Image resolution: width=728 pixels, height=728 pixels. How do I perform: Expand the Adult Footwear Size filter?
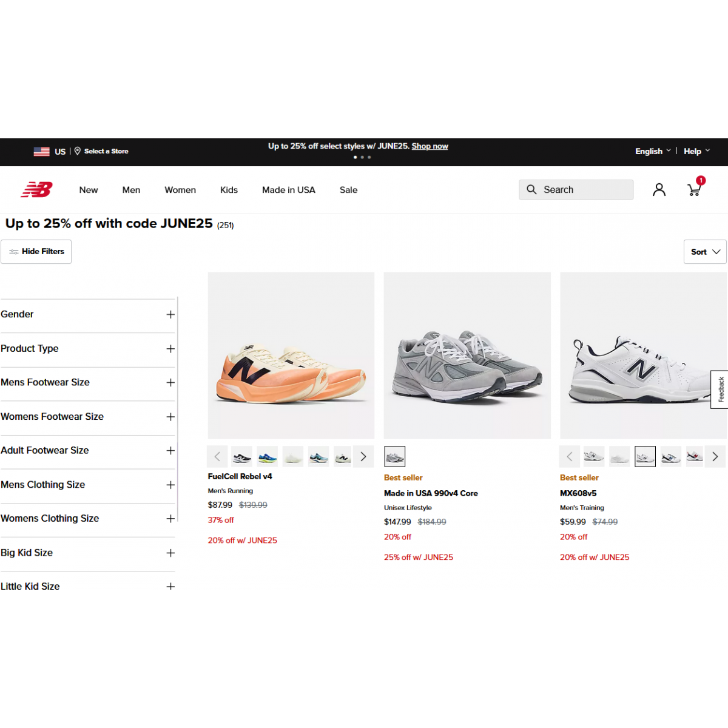point(88,451)
